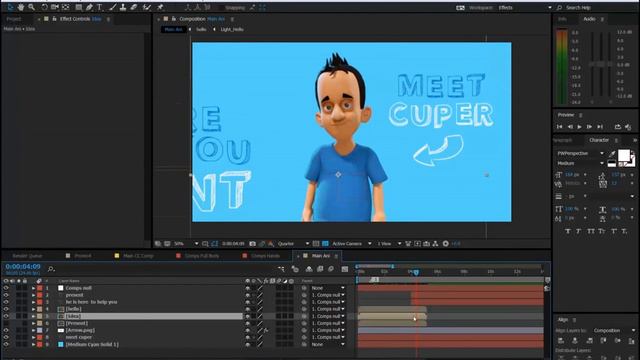Toggle transparency grid in viewer footer
The height and width of the screenshot is (360, 640).
coord(325,244)
